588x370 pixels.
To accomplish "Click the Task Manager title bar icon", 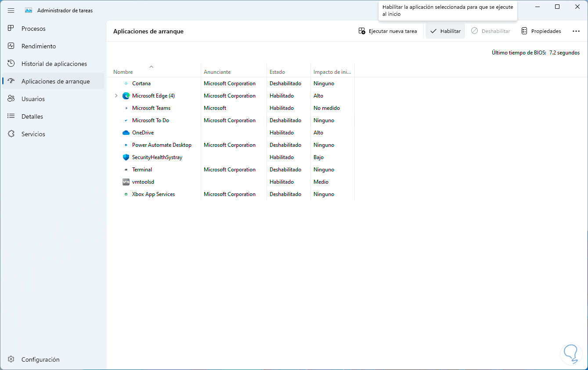I will (29, 10).
